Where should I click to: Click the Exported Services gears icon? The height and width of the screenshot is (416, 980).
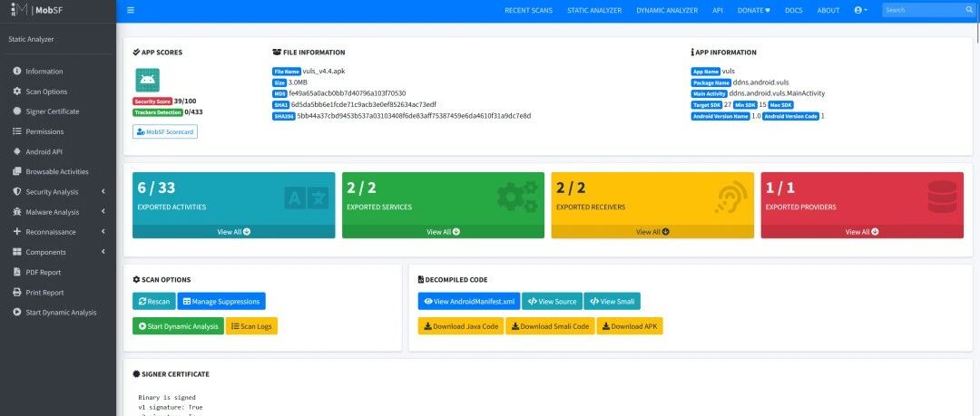tap(517, 197)
